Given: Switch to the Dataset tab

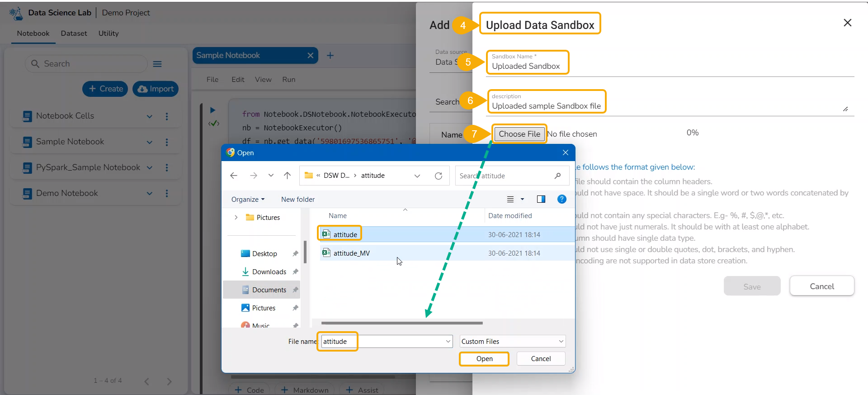Looking at the screenshot, I should coord(74,33).
